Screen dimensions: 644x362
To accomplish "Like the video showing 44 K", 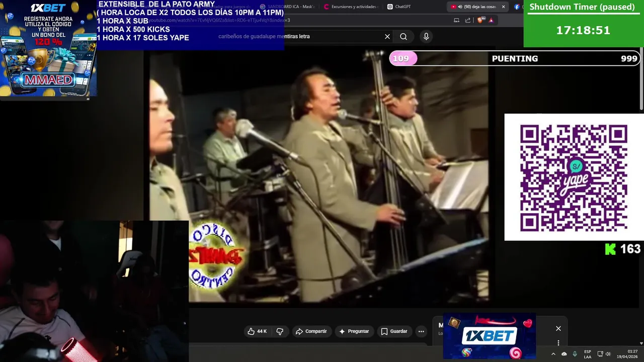I will 257,331.
